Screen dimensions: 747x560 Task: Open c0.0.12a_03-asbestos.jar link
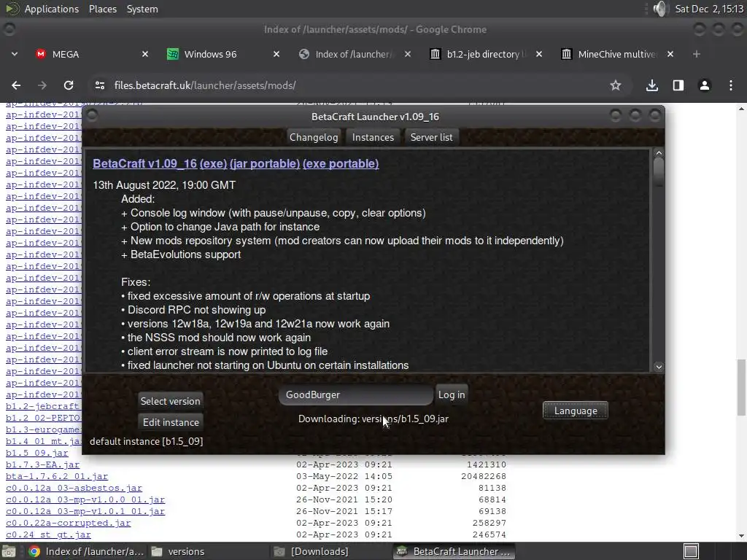pyautogui.click(x=74, y=488)
